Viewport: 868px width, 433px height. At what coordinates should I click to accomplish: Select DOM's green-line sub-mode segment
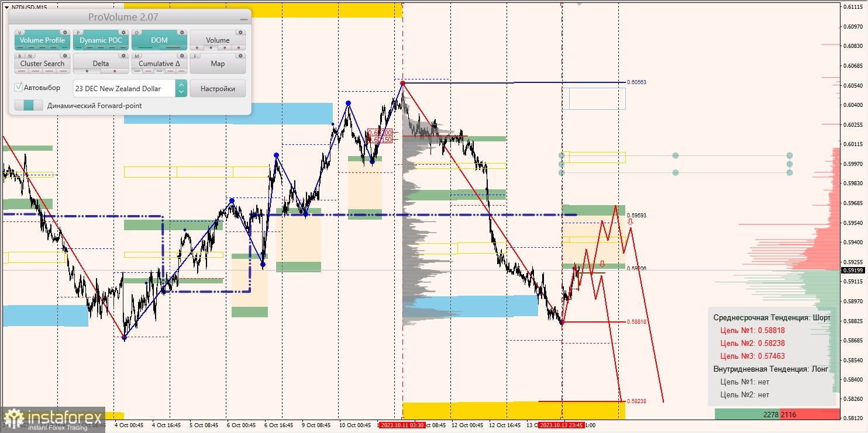145,47
